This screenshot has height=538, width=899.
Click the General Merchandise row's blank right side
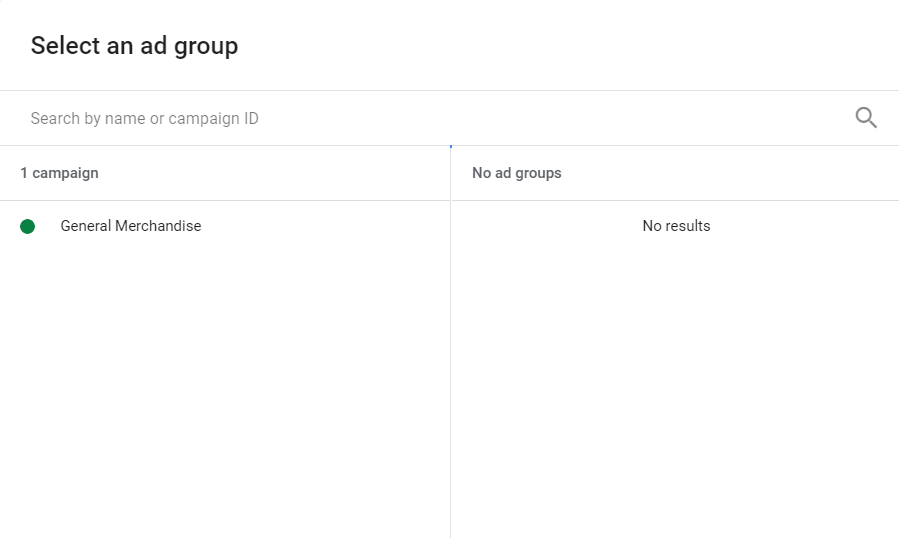coord(327,226)
